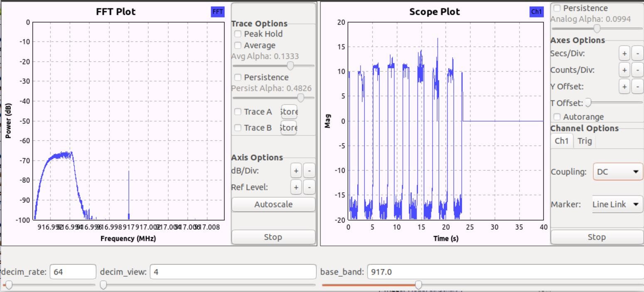This screenshot has height=292, width=644.
Task: Decrease Counts/Div with minus button
Action: pos(638,70)
